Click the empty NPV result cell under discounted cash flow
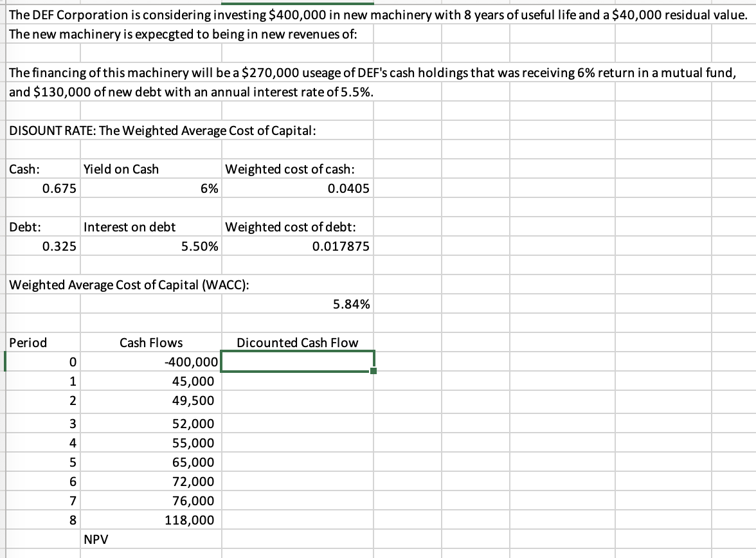The width and height of the screenshot is (756, 558). tap(298, 539)
